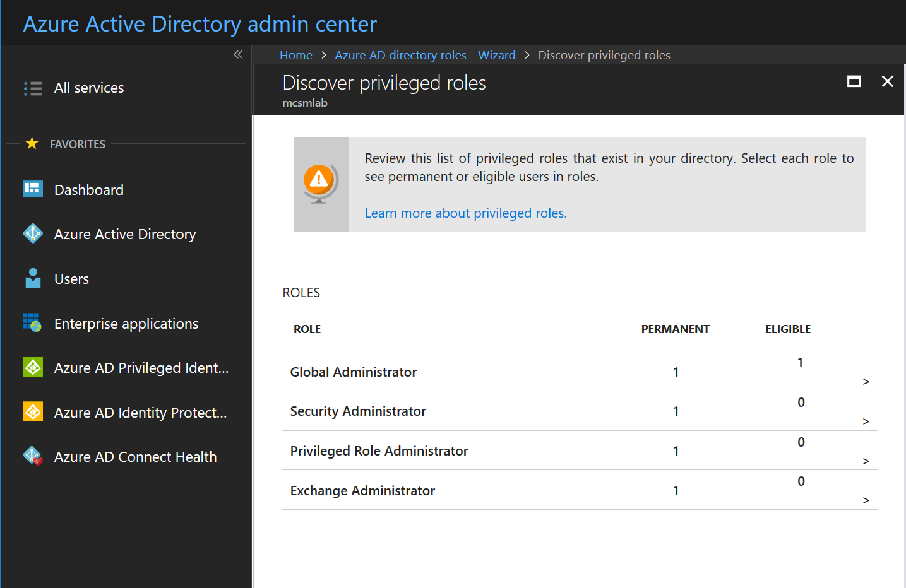906x588 pixels.
Task: Launch Azure AD Identity Protection
Action: click(140, 412)
